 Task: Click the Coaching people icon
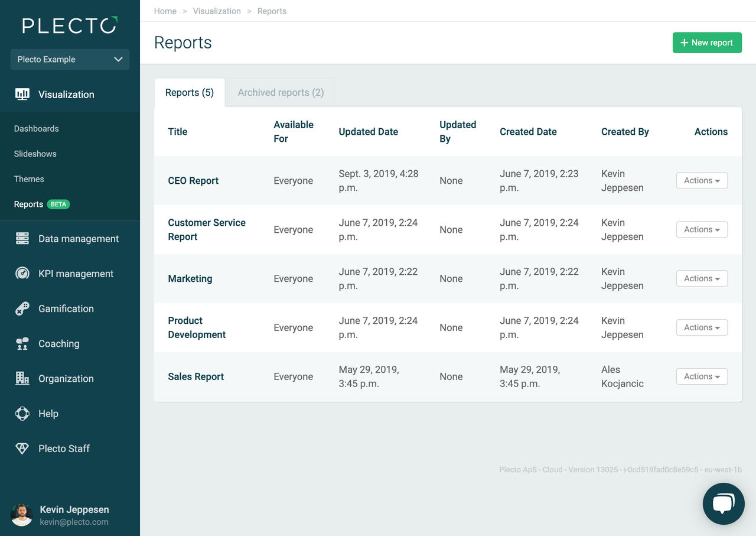(22, 343)
